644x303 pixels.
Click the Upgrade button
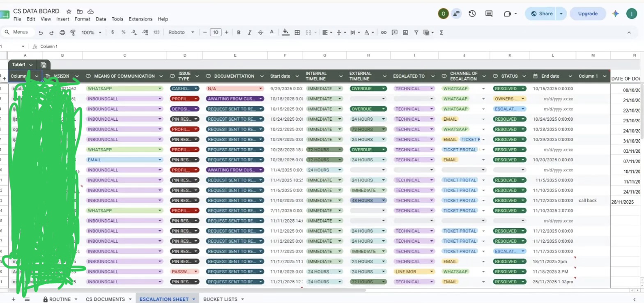tap(588, 14)
